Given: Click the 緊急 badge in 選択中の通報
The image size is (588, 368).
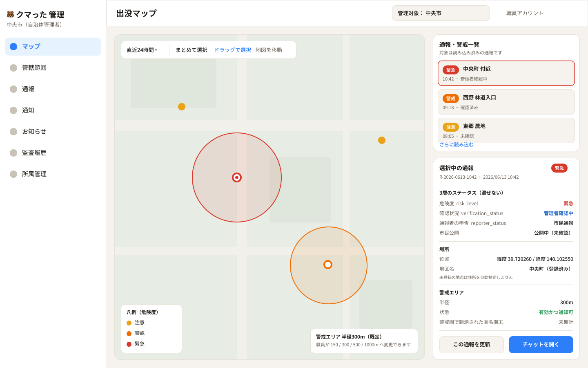Looking at the screenshot, I should (x=559, y=168).
